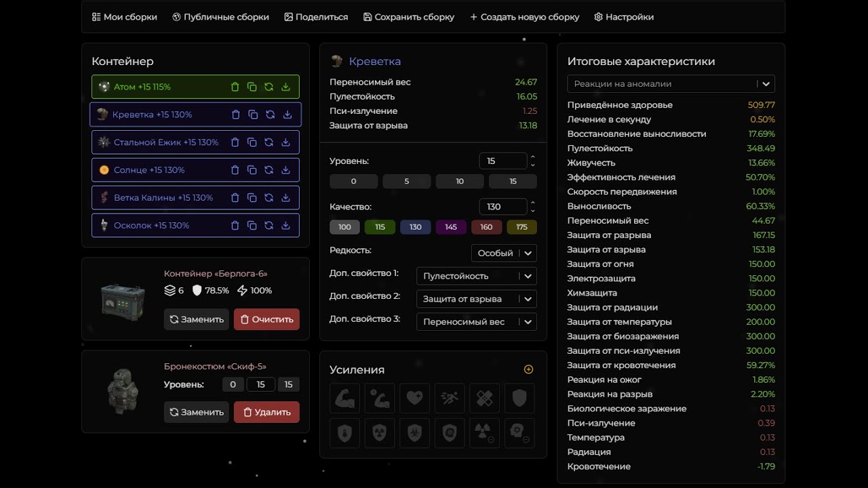The height and width of the screenshot is (488, 868).
Task: Select the Осколок +15 130% artifact row
Action: 195,226
